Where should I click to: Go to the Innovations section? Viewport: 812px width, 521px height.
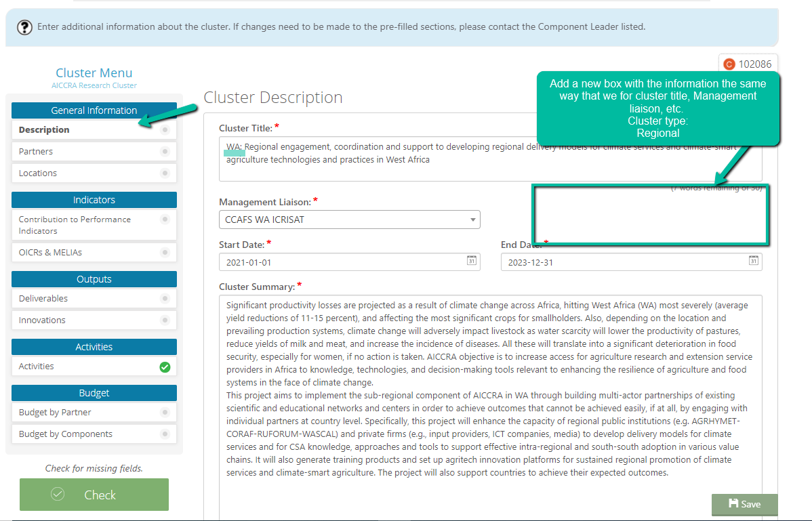94,320
